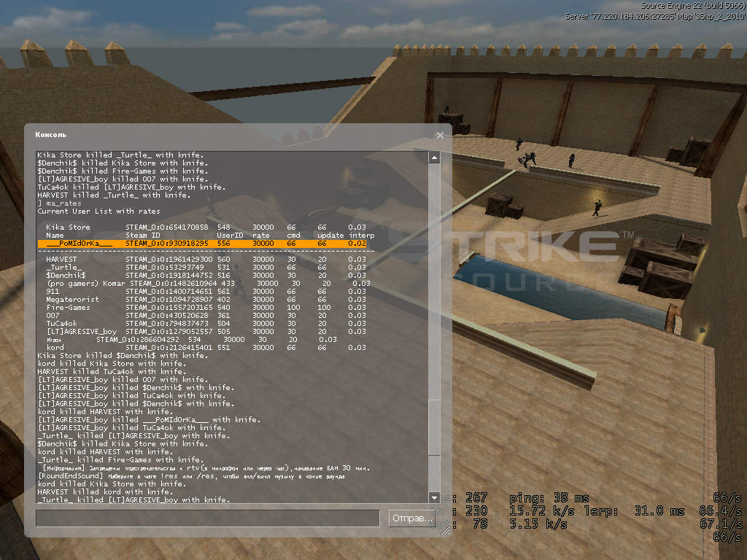Click the _Turtle_ STEAM_0:0:53293749 row
The height and width of the screenshot is (560, 747).
[206, 267]
